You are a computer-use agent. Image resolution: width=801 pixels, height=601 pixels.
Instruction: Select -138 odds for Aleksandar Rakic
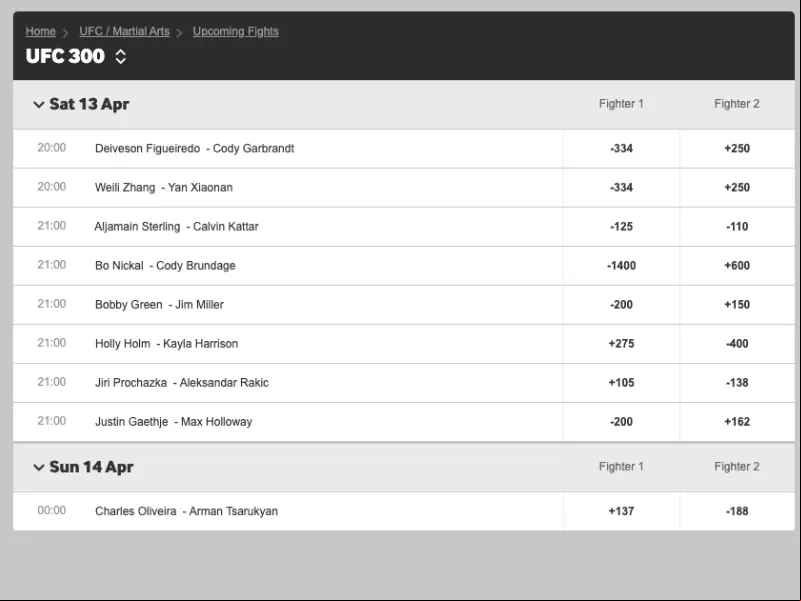coord(737,383)
